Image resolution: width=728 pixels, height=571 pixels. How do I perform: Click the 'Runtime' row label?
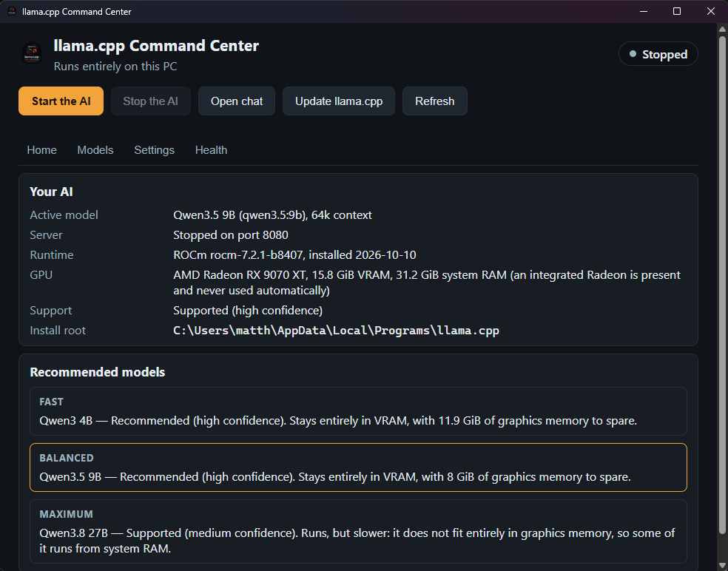52,255
